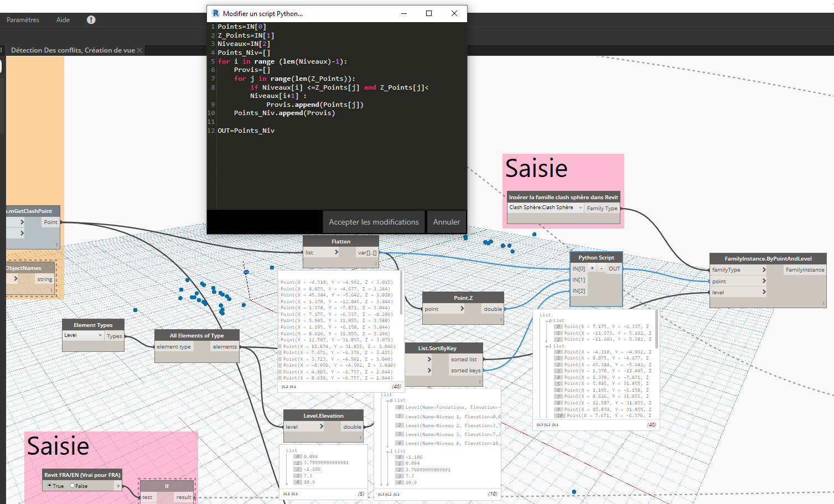The height and width of the screenshot is (504, 834).
Task: Select the False radio button
Action: [72, 486]
